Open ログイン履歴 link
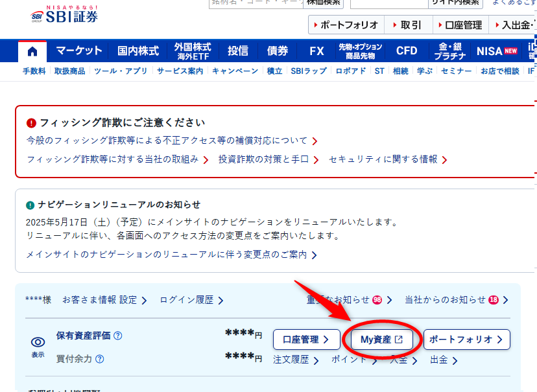537x392 pixels. (191, 300)
